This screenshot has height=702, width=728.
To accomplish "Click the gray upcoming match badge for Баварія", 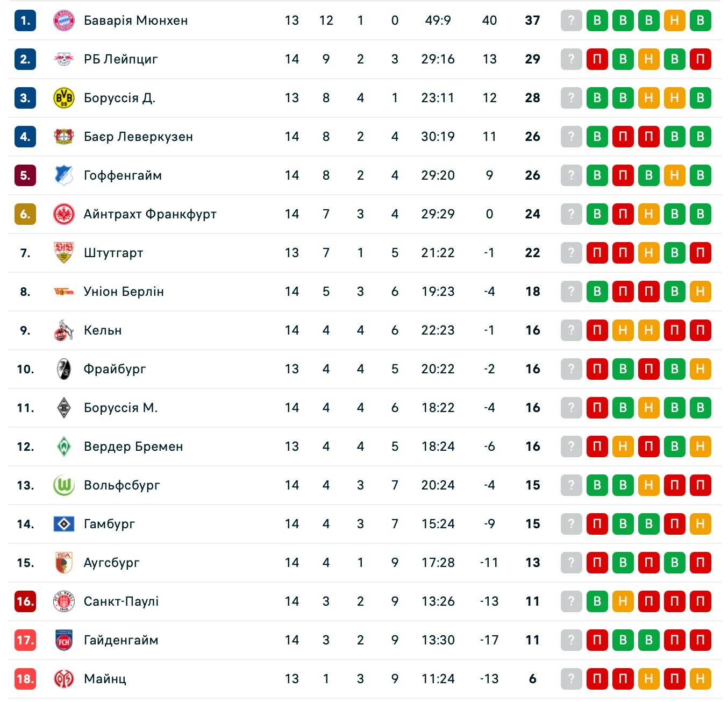I will (x=571, y=20).
